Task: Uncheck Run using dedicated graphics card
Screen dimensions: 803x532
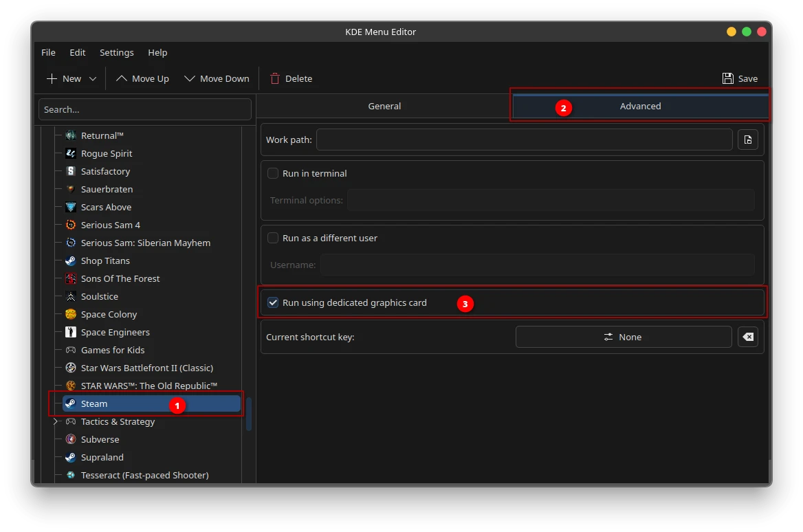Action: point(273,302)
